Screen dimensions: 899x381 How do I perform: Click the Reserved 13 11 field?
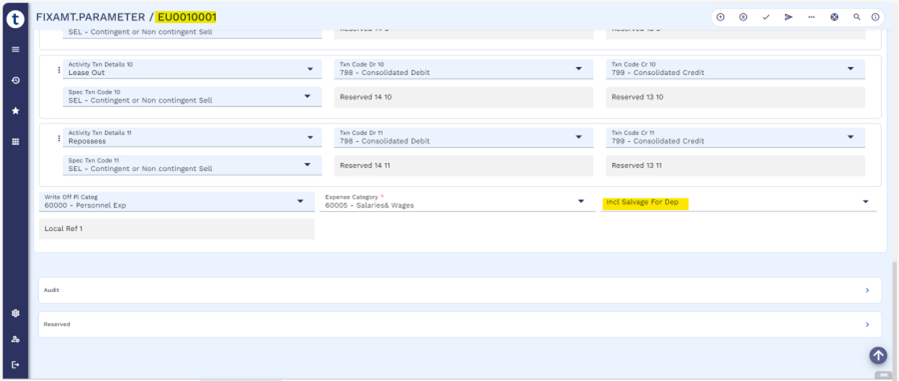tap(735, 166)
